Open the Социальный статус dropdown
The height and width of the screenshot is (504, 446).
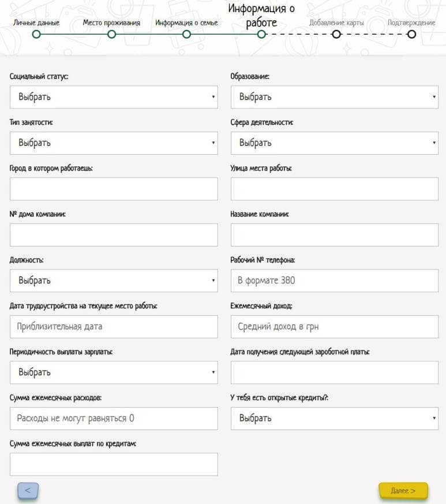[x=114, y=97]
